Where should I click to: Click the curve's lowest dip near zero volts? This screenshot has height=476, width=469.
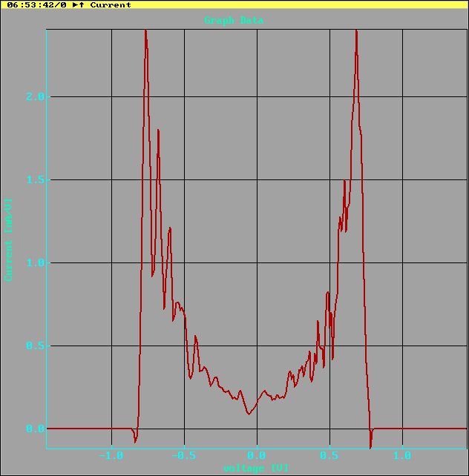[249, 413]
